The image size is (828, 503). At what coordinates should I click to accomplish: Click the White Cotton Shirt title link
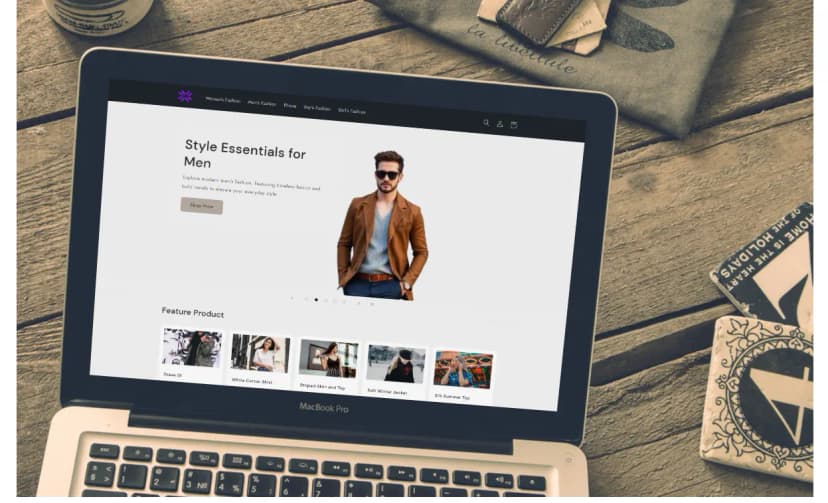(x=253, y=380)
